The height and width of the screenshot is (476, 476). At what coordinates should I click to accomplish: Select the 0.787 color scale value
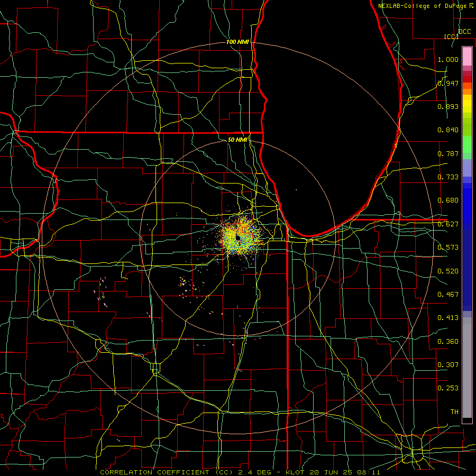pos(448,153)
